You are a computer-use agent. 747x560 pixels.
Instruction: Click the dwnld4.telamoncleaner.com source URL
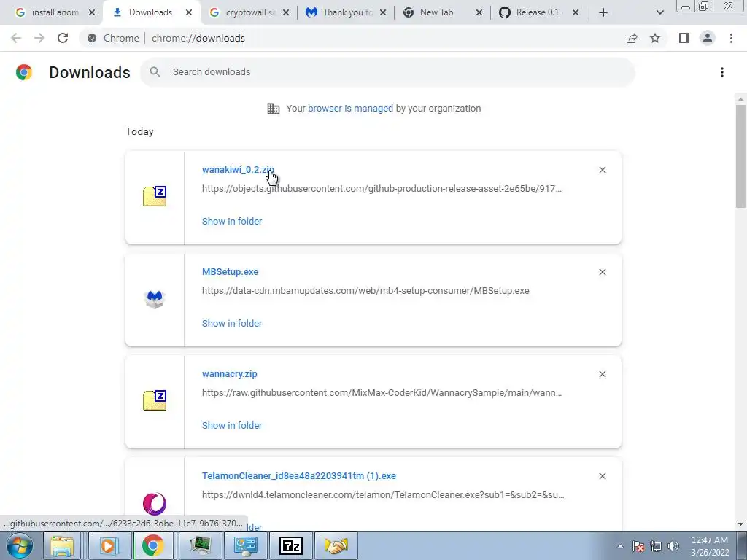click(383, 495)
